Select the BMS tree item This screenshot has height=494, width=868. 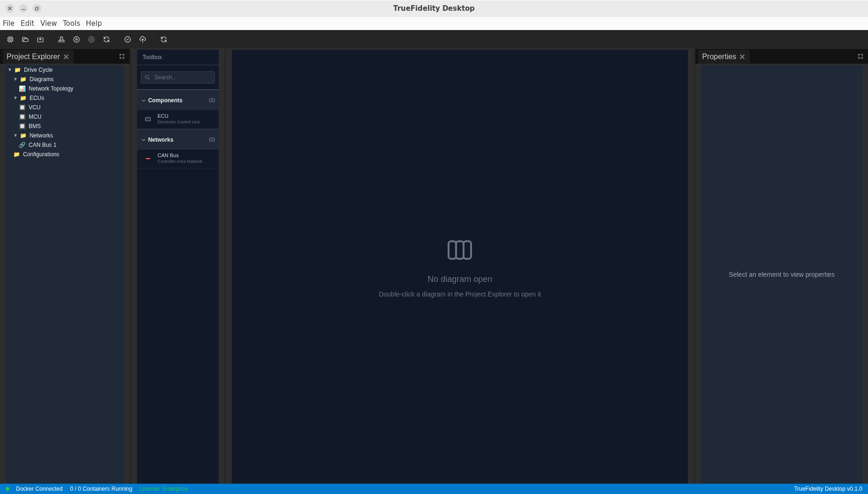coord(34,126)
